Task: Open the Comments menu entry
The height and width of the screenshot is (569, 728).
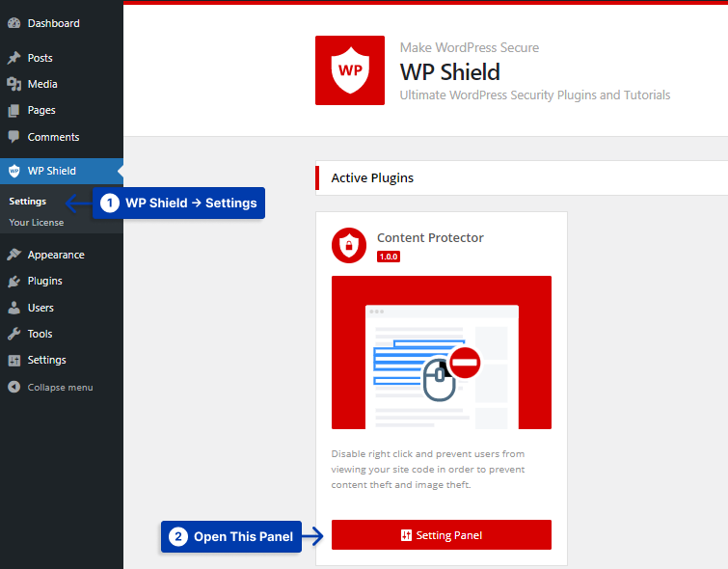Action: tap(62, 137)
